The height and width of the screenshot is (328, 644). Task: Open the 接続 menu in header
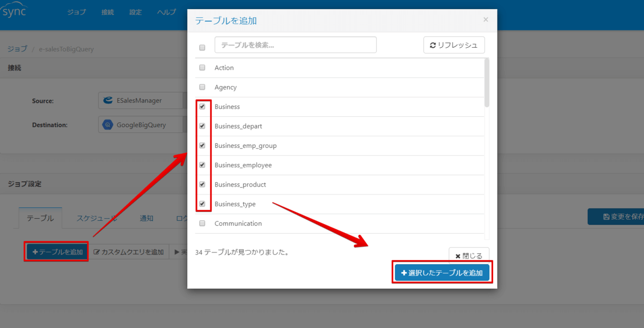(x=108, y=12)
